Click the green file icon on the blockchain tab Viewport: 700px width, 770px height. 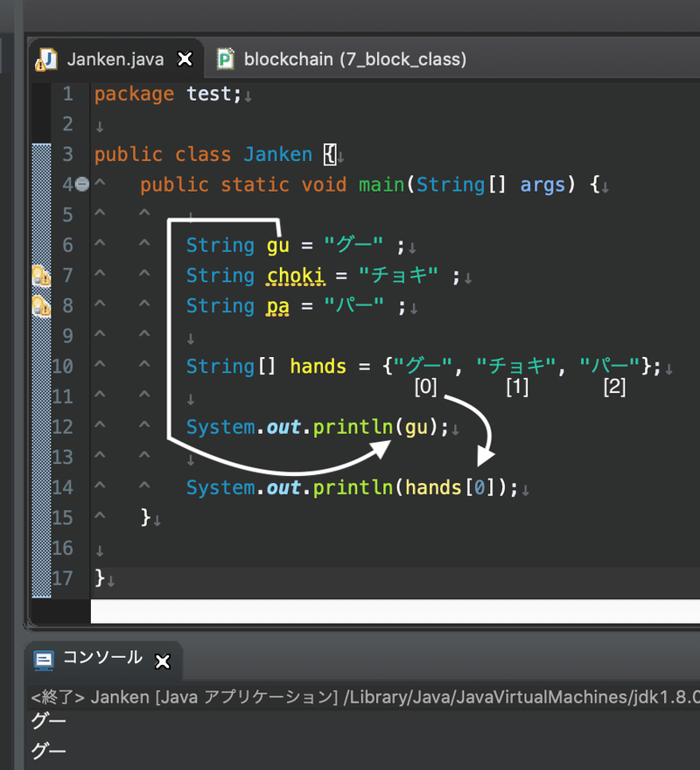pos(225,59)
